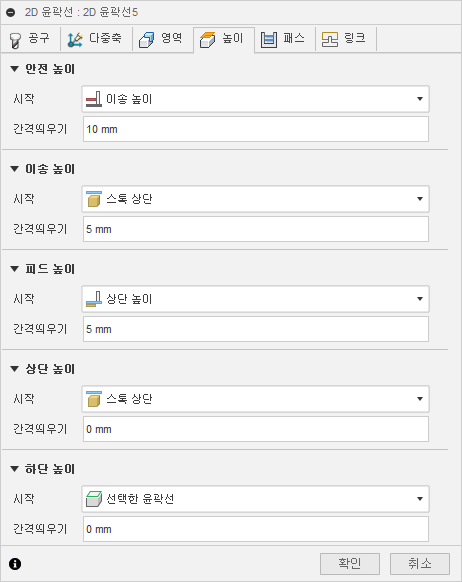Screen dimensions: 462x582
Task: Click the info icon at bottom left
Action: 15,564
